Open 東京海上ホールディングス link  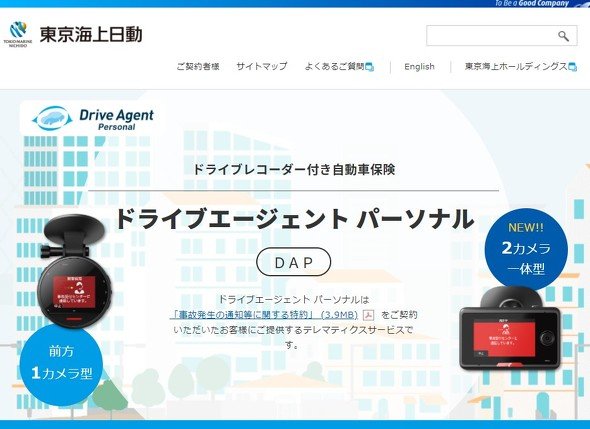click(x=516, y=67)
